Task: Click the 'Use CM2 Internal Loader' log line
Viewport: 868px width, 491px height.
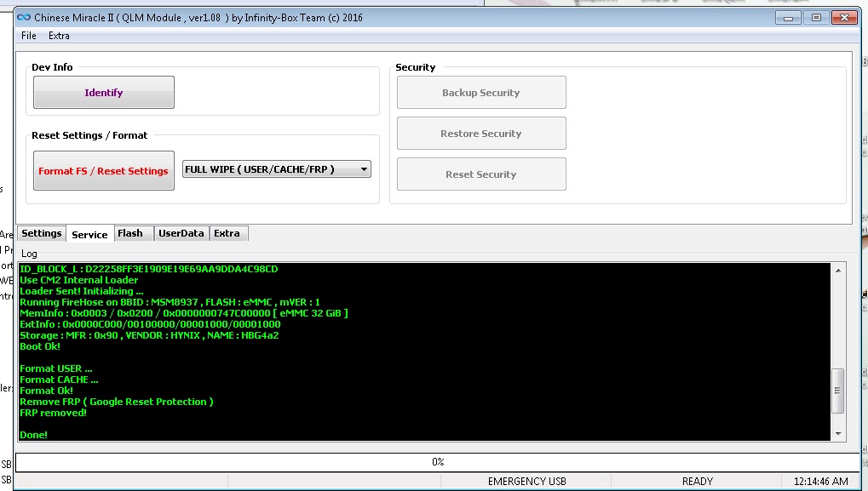Action: pos(78,280)
